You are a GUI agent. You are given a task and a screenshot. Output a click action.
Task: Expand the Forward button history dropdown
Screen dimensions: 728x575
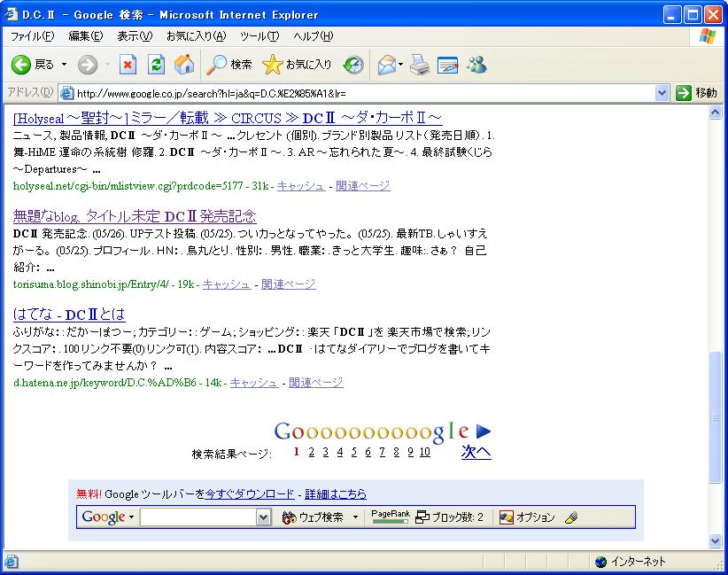click(x=107, y=65)
